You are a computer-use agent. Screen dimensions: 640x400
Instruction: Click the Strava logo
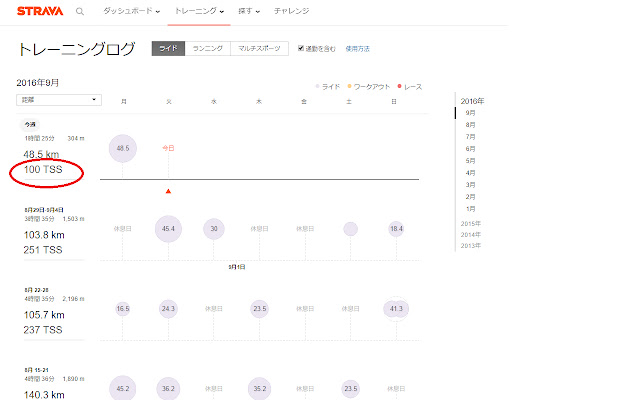point(40,11)
